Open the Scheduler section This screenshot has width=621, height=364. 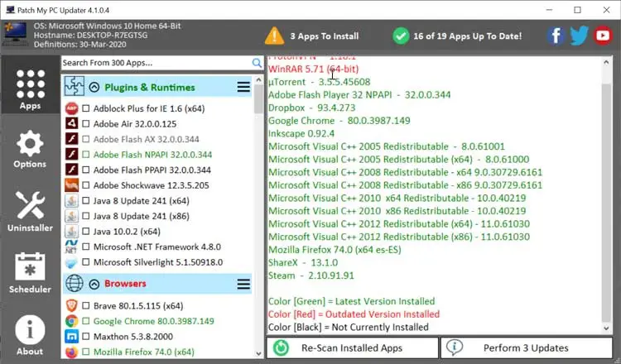(30, 272)
